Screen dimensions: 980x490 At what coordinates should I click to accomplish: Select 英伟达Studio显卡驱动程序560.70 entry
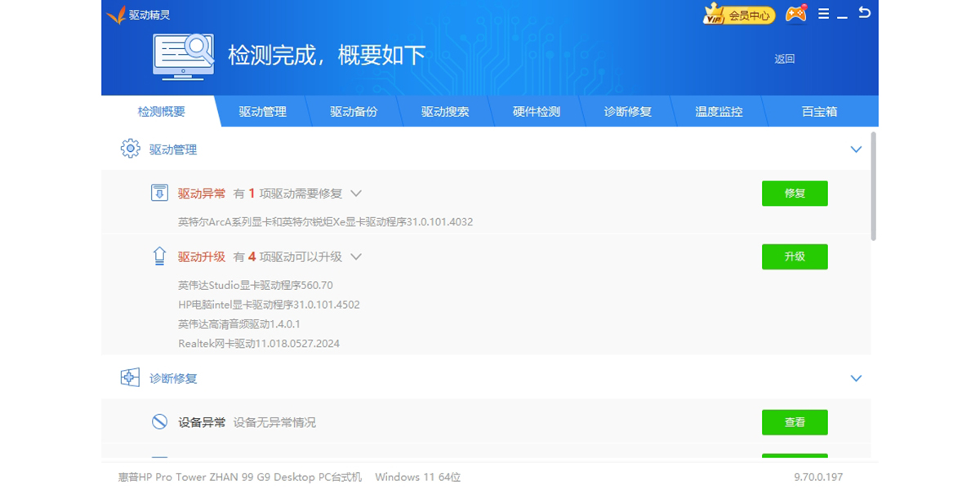pyautogui.click(x=256, y=285)
